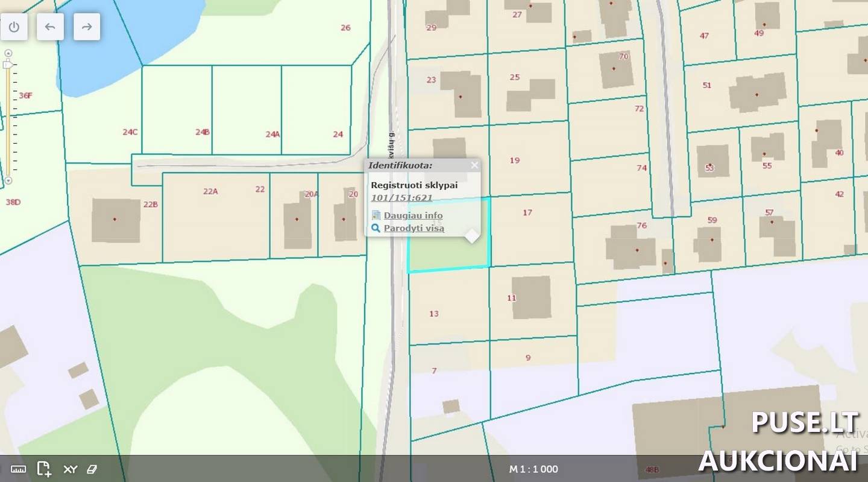This screenshot has height=482, width=868.
Task: Click the Daugiau info link
Action: [413, 215]
